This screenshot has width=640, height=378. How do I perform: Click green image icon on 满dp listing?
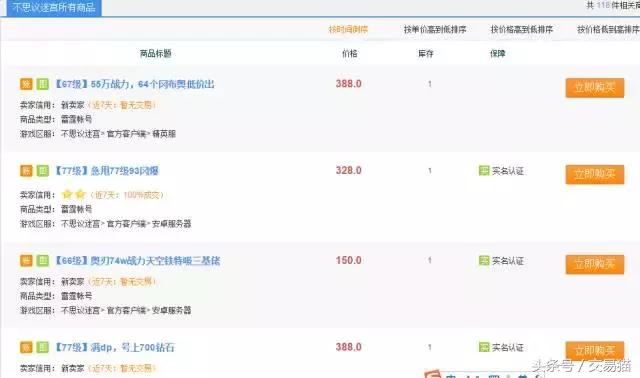click(42, 347)
